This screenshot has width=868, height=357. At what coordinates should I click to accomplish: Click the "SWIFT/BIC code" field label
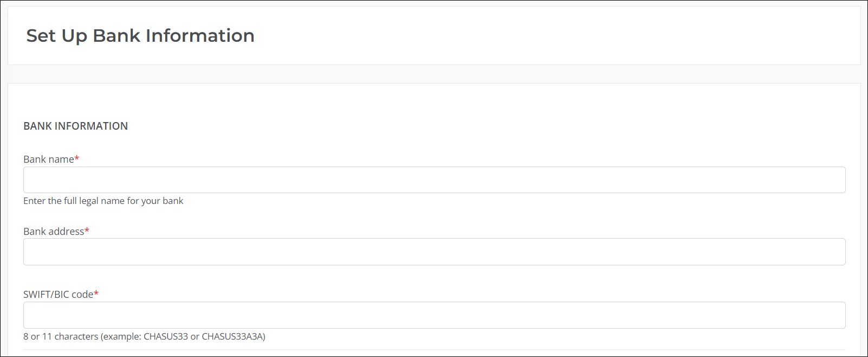pyautogui.click(x=59, y=294)
